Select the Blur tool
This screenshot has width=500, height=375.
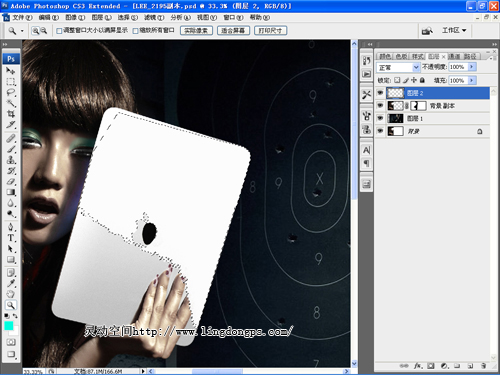point(11,203)
